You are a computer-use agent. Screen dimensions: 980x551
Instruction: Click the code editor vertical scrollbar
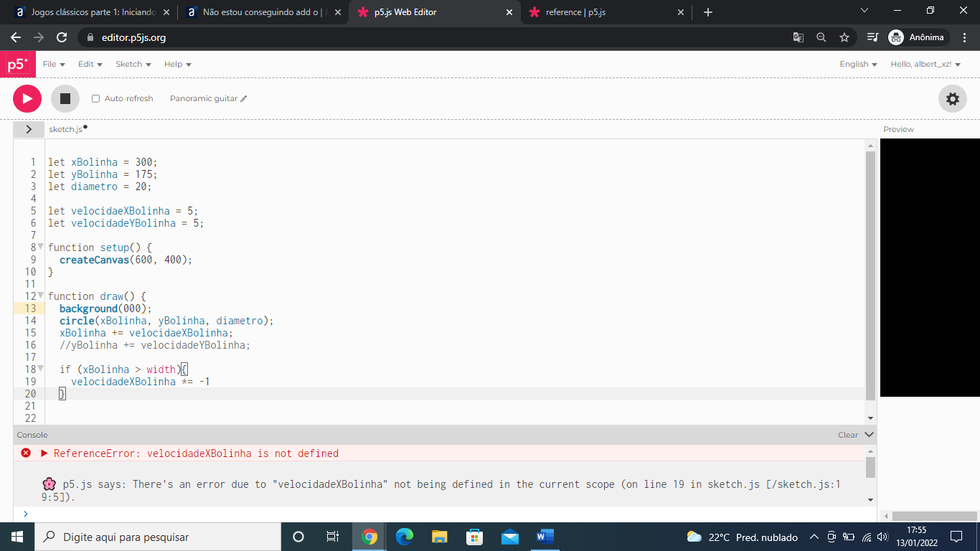coord(871,276)
